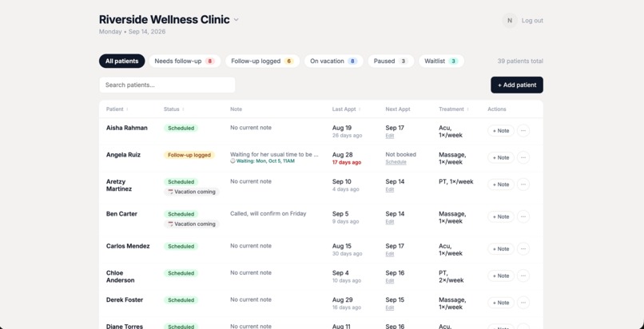Click Aretzy Martinez's Vacation coming tag
Image resolution: width=644 pixels, height=329 pixels.
click(192, 192)
